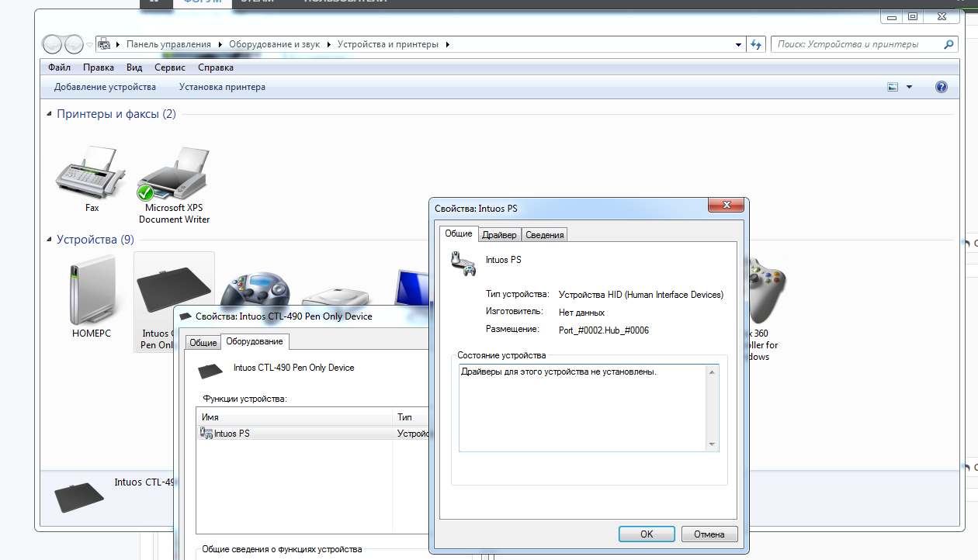
Task: Open the Вид menu
Action: (134, 67)
